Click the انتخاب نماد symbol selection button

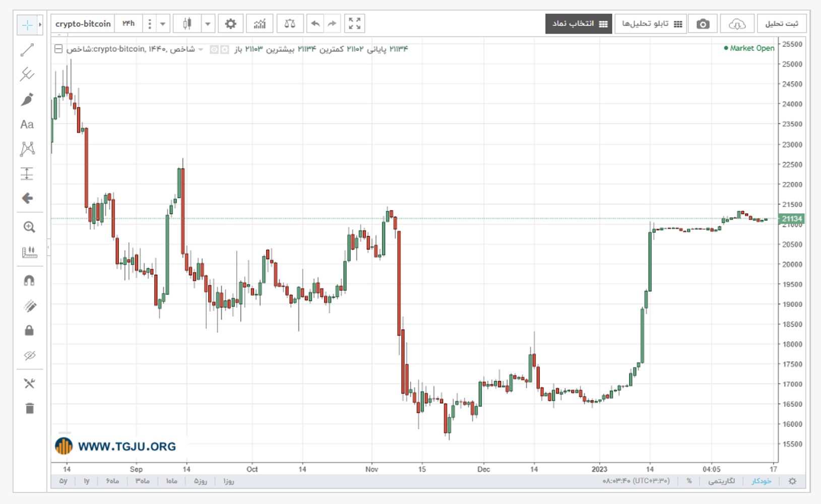(x=579, y=24)
